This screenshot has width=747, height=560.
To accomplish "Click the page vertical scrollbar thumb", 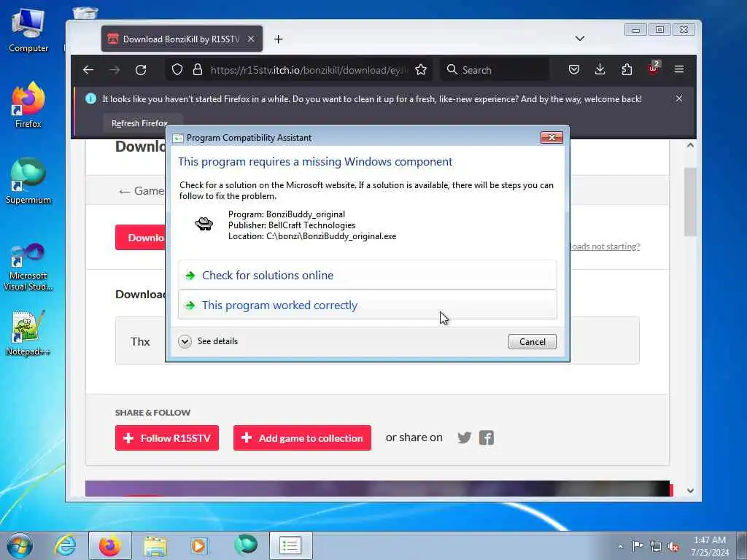I will (690, 202).
